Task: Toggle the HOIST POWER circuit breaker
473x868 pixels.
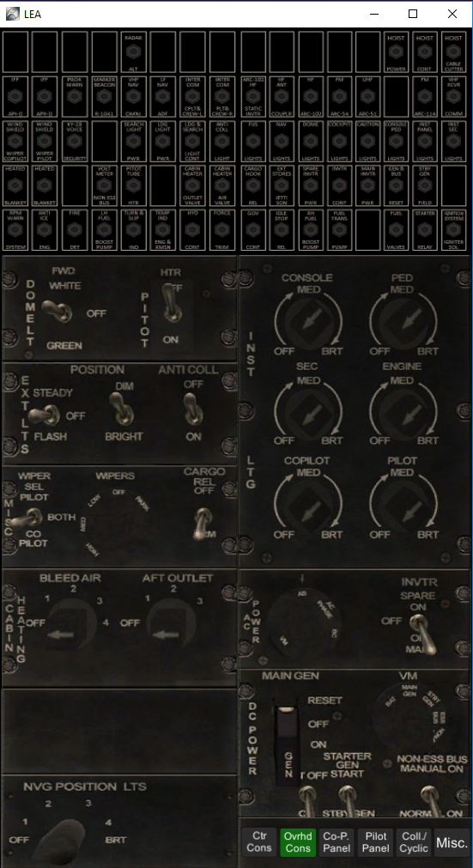Action: (x=395, y=52)
